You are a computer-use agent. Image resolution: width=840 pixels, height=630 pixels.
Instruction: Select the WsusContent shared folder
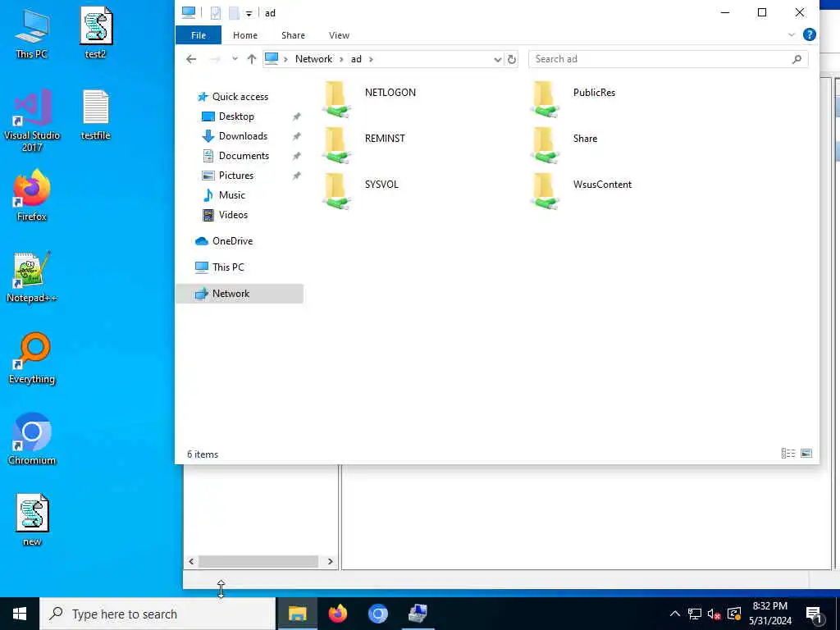click(x=582, y=191)
